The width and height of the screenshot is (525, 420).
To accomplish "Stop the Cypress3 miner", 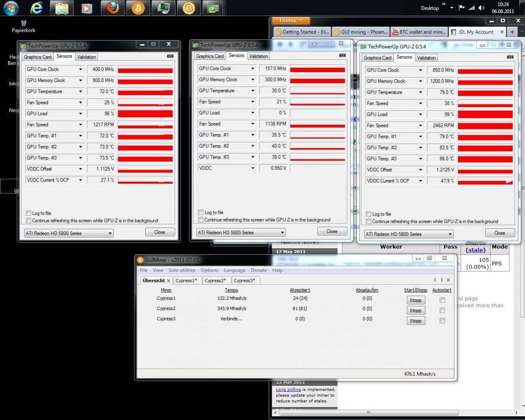I will 415,321.
